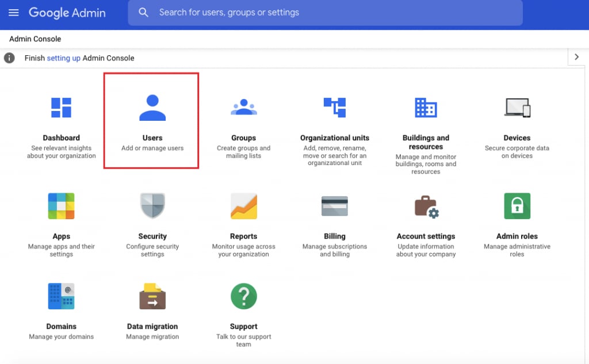Click the "setting up" link
Viewport: 589px width, 364px height.
point(63,58)
